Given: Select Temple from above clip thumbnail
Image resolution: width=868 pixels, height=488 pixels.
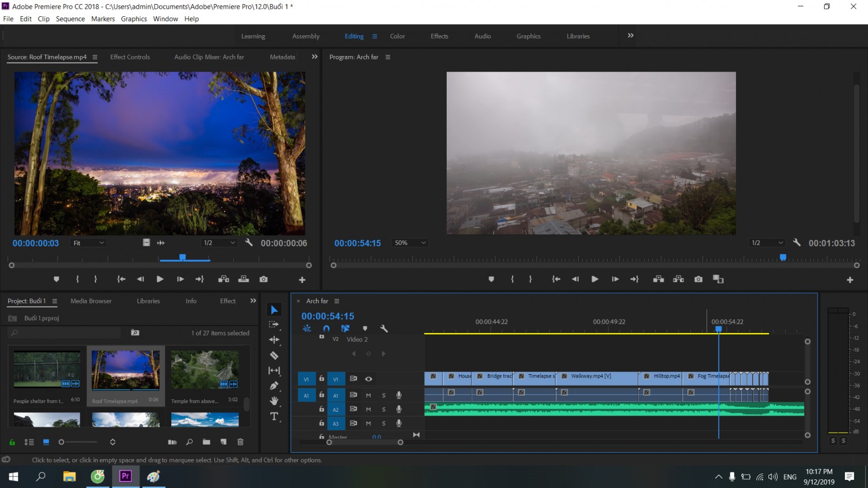Looking at the screenshot, I should [205, 369].
